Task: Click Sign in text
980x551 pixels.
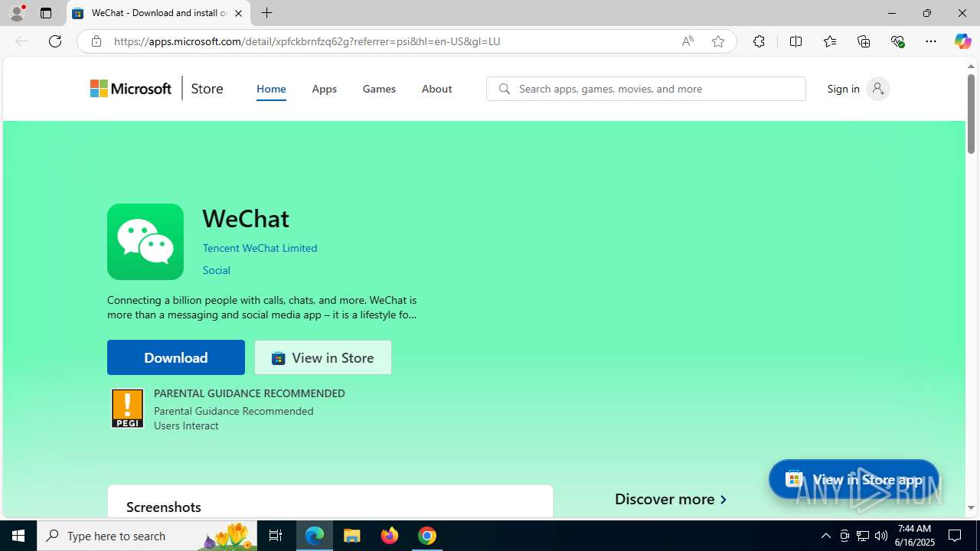Action: (843, 89)
